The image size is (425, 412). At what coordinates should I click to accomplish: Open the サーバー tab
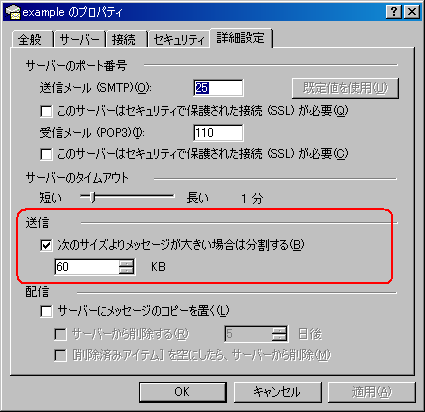[79, 39]
